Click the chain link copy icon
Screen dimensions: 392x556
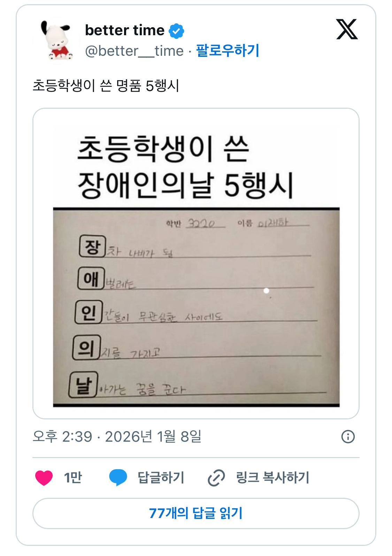216,478
